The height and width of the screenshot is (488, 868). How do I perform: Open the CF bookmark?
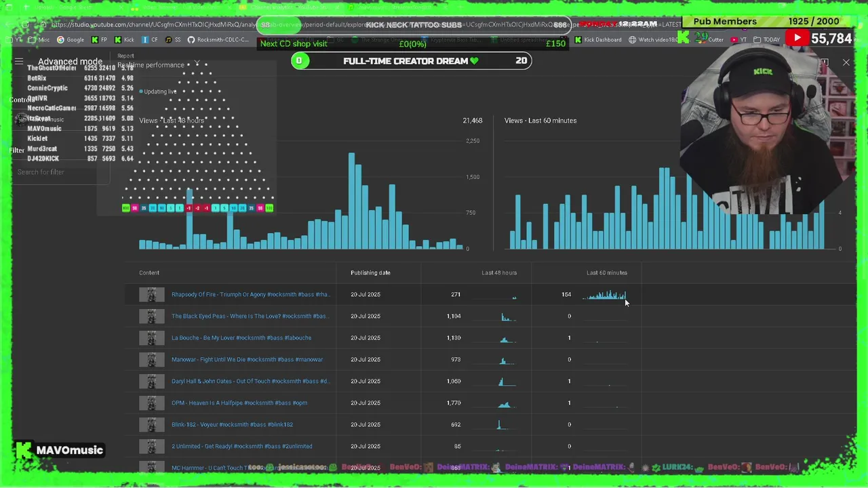pyautogui.click(x=150, y=40)
